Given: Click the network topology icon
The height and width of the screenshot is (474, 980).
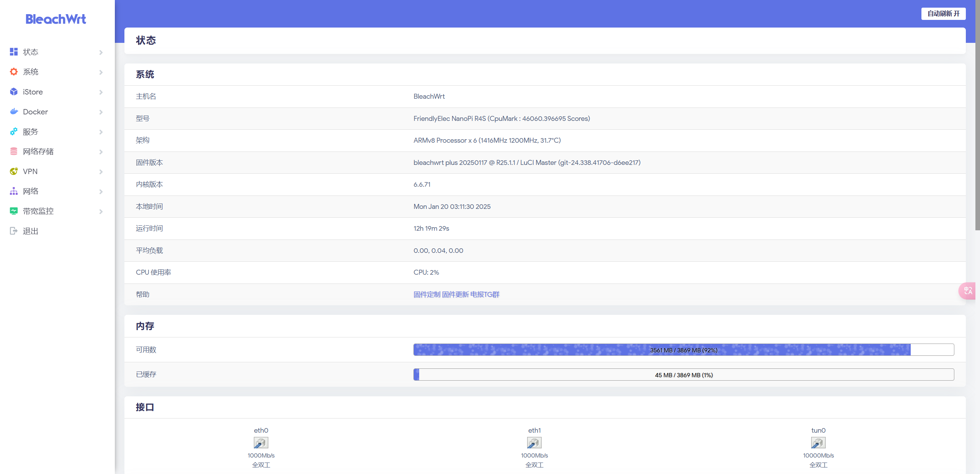Looking at the screenshot, I should [14, 191].
